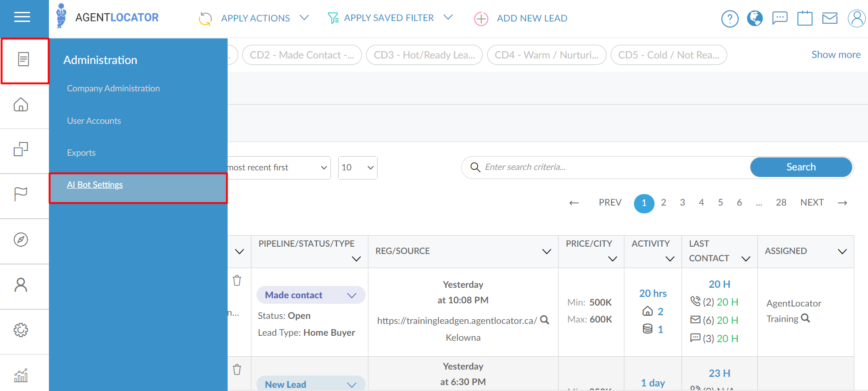Click the left arrow pagination icon
Image resolution: width=868 pixels, height=391 pixels.
pyautogui.click(x=574, y=203)
